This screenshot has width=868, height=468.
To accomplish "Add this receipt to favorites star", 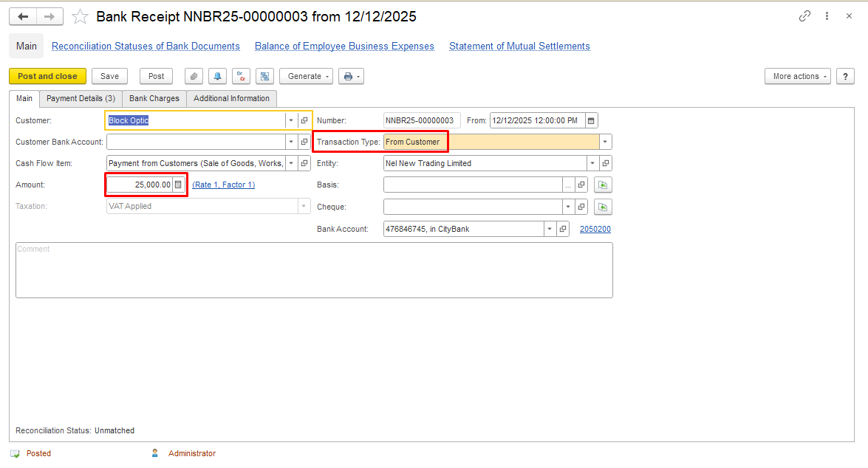I will pyautogui.click(x=81, y=16).
